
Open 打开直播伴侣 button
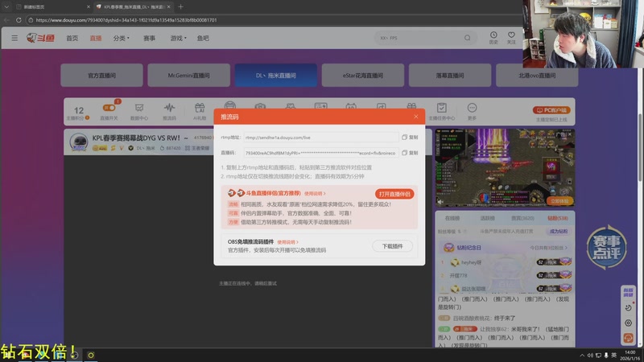(394, 194)
